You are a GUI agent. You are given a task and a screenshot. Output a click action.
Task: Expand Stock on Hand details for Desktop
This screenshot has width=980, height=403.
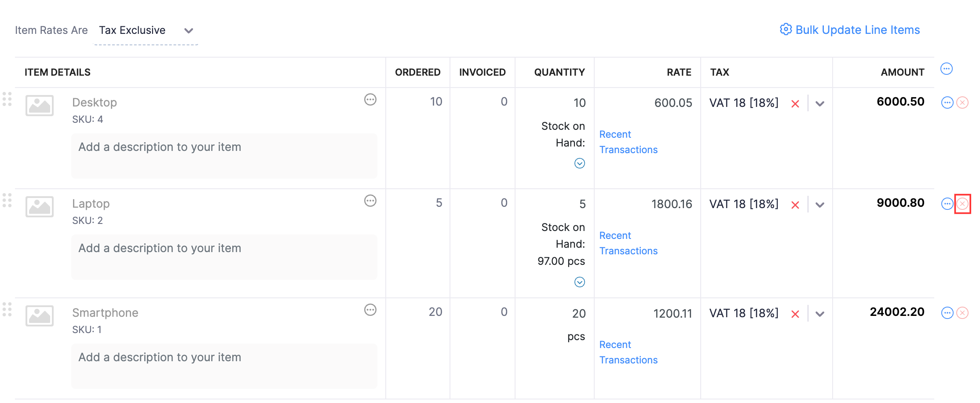[580, 163]
